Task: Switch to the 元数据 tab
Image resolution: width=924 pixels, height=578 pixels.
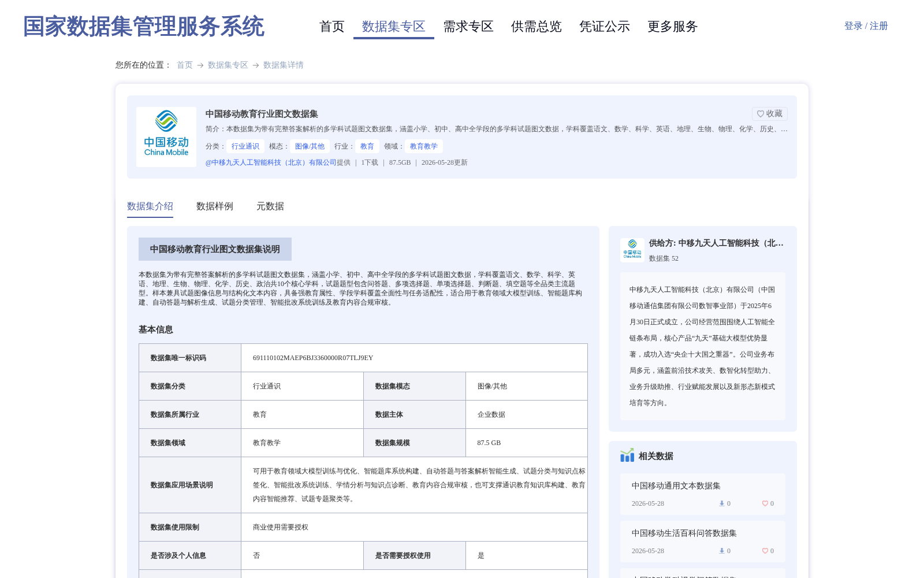Action: (270, 206)
